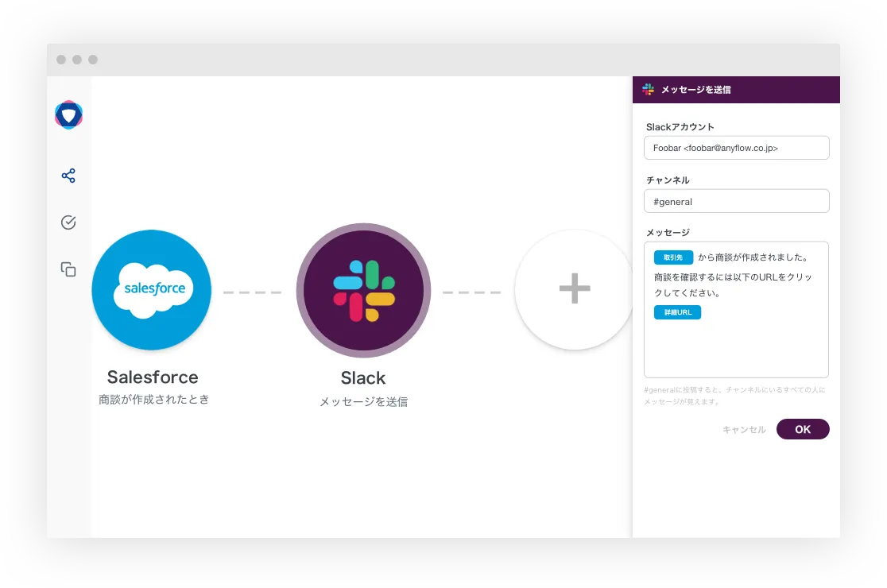
Task: Click the copy templates icon in sidebar
Action: [x=68, y=269]
